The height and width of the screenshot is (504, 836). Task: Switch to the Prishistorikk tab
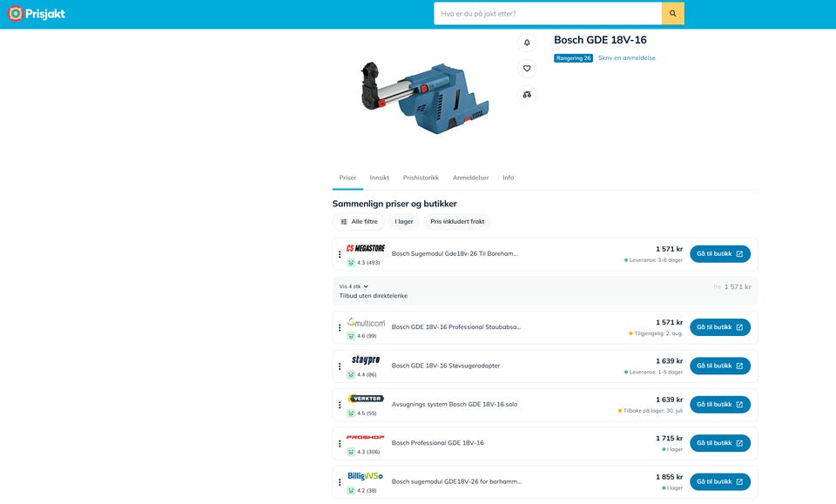421,178
